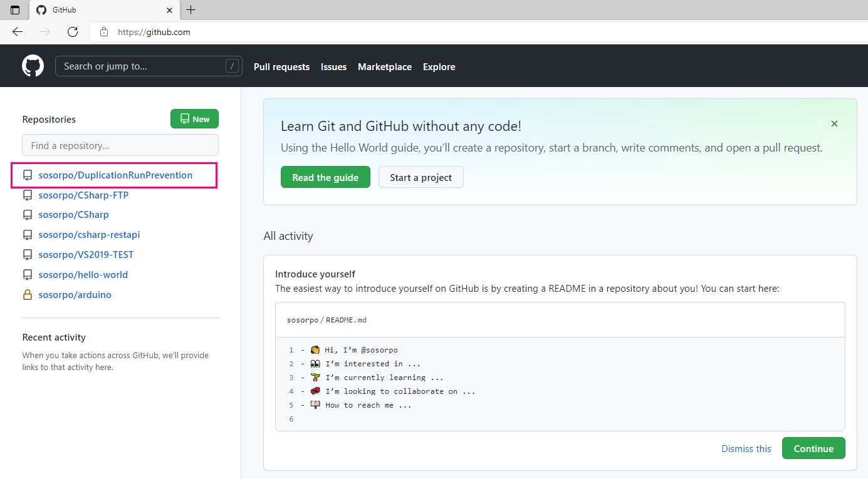Dismiss the Learn Git banner with X
868x479 pixels.
834,124
